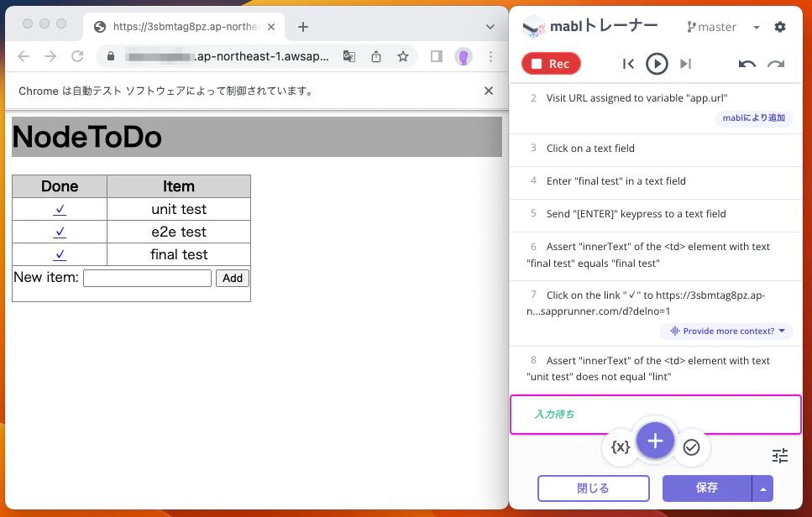Click the ✓ link beside "final test"
The image size is (812, 517).
(x=59, y=254)
